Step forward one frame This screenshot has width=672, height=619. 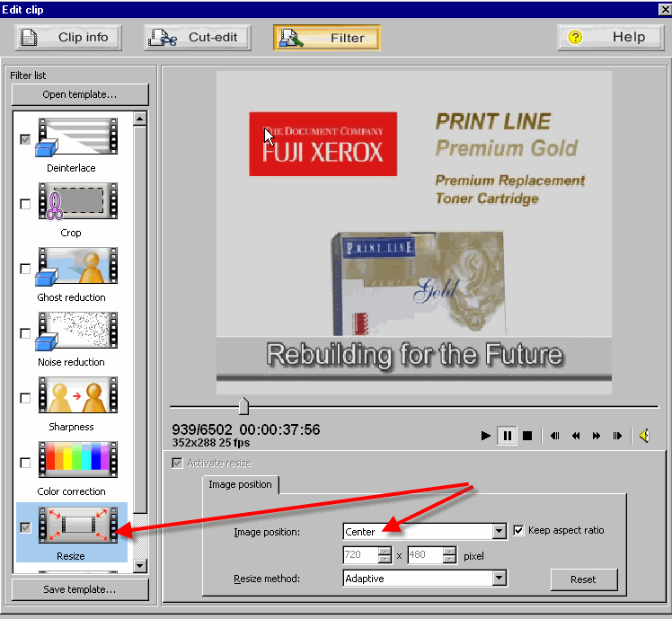[617, 436]
